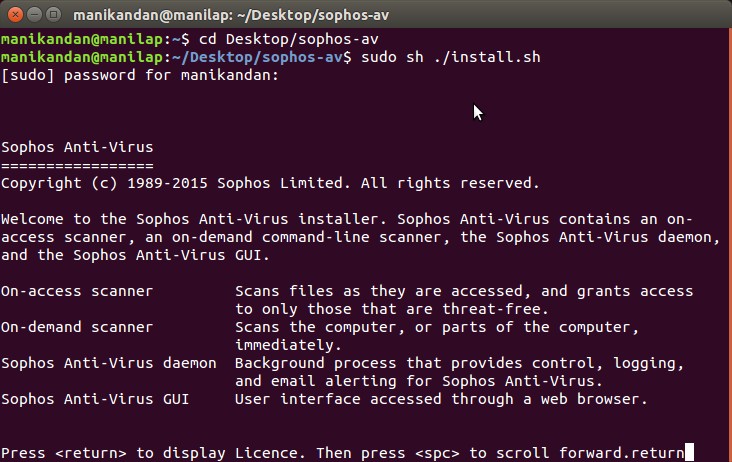Click the command 'cd Desktop/sophos-av'
This screenshot has height=462, width=732.
tap(289, 39)
